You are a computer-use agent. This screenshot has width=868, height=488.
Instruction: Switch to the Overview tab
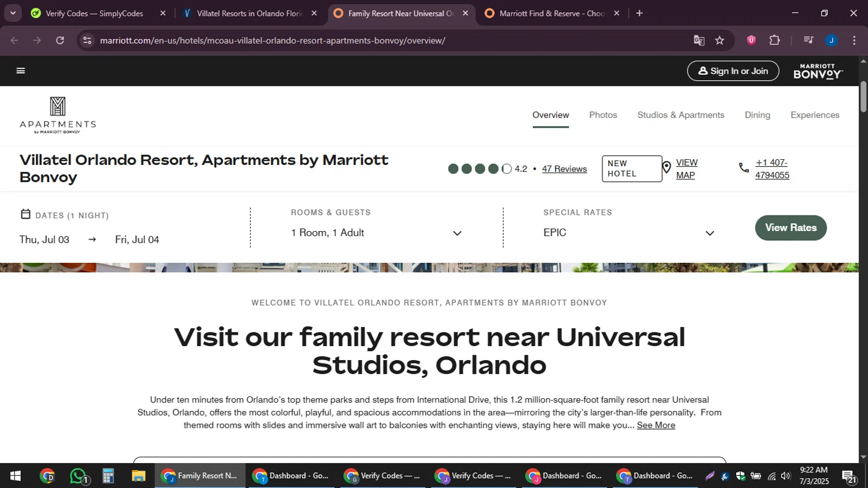(550, 115)
